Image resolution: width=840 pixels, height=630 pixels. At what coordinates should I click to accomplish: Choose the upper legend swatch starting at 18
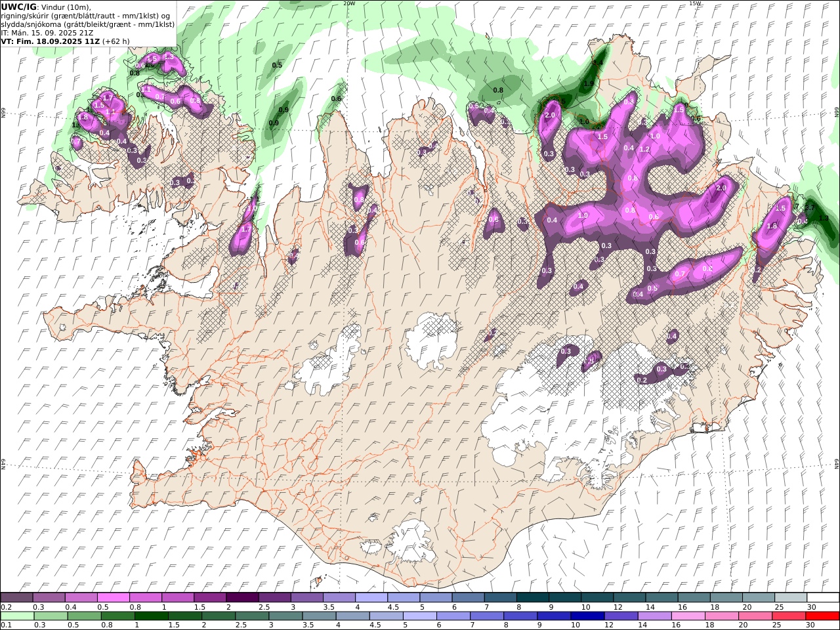726,597
